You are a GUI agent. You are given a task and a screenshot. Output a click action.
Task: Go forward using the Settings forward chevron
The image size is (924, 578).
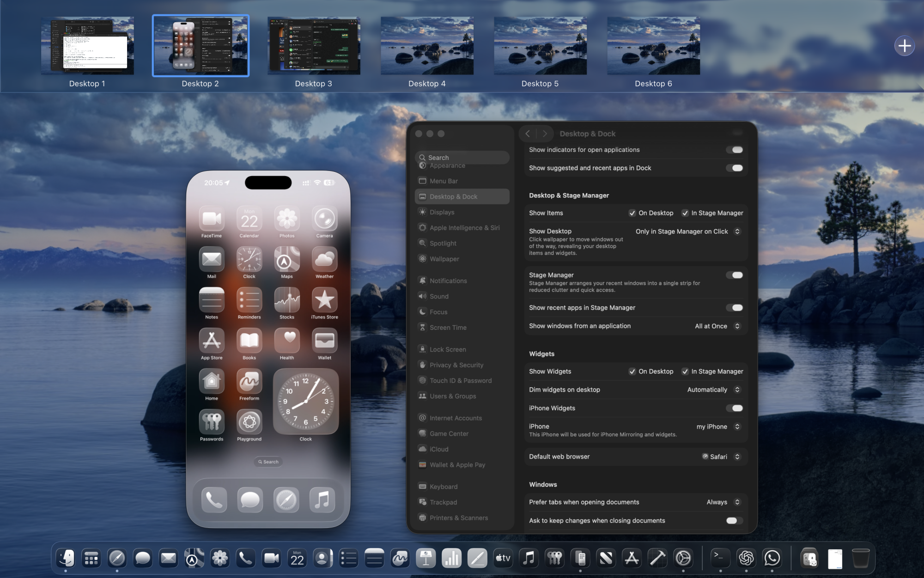545,134
